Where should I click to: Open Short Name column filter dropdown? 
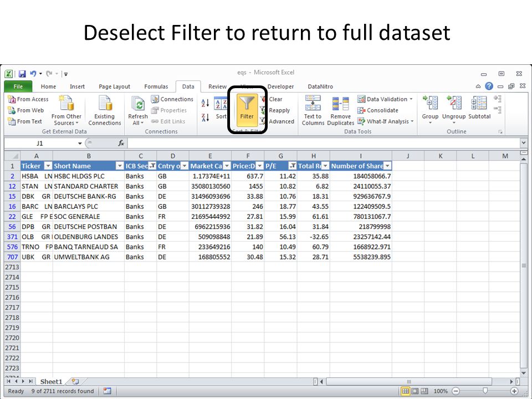(x=120, y=166)
